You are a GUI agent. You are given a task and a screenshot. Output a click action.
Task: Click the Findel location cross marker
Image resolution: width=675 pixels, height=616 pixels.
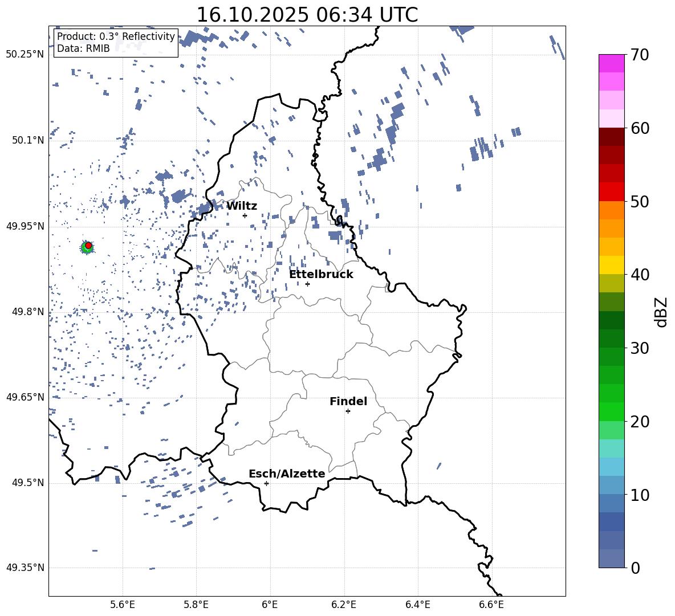(x=348, y=411)
